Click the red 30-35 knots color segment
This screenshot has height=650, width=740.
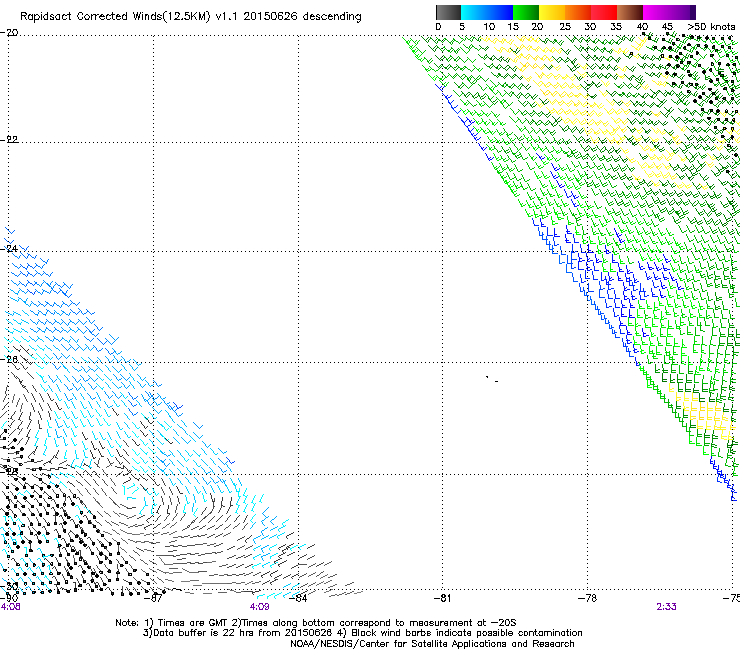click(x=604, y=12)
